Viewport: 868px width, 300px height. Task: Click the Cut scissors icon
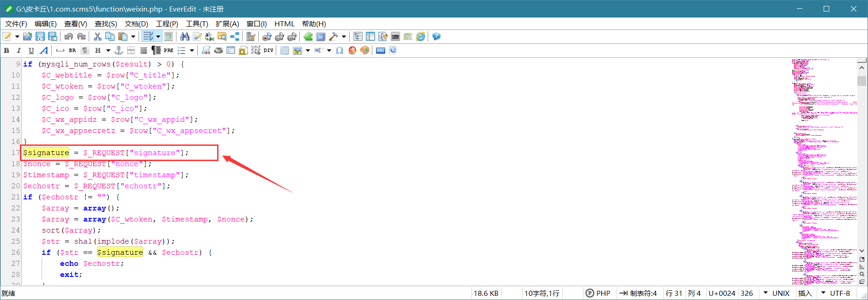[97, 36]
